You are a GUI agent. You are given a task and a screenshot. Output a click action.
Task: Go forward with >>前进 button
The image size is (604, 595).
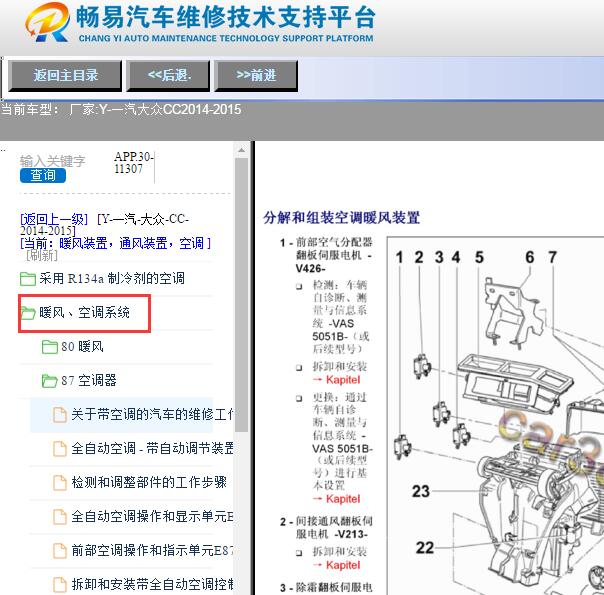(x=256, y=75)
